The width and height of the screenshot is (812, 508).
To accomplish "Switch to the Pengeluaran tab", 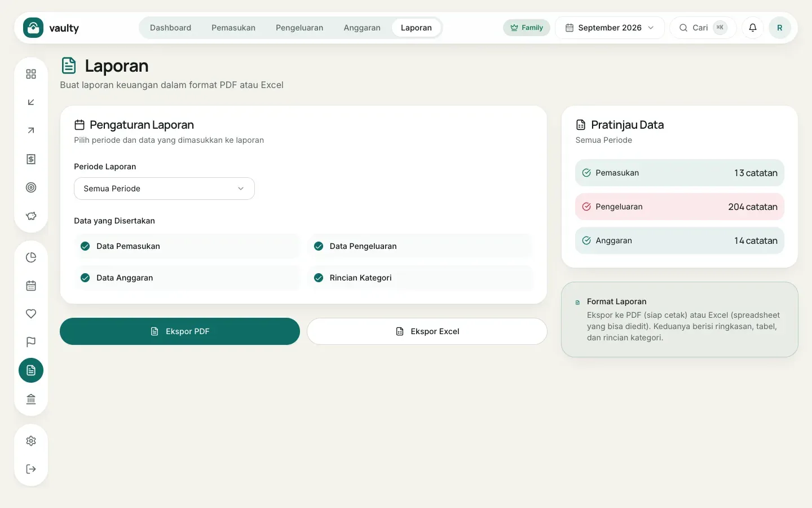I will click(x=299, y=28).
